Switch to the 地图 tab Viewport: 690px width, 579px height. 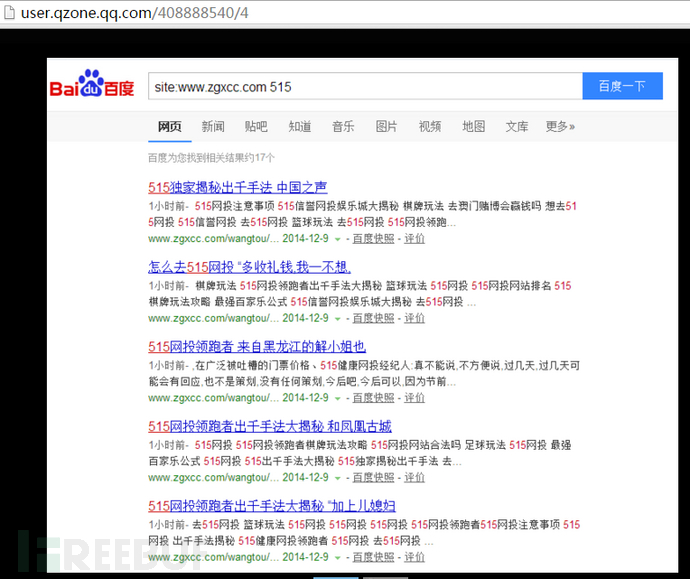click(473, 127)
